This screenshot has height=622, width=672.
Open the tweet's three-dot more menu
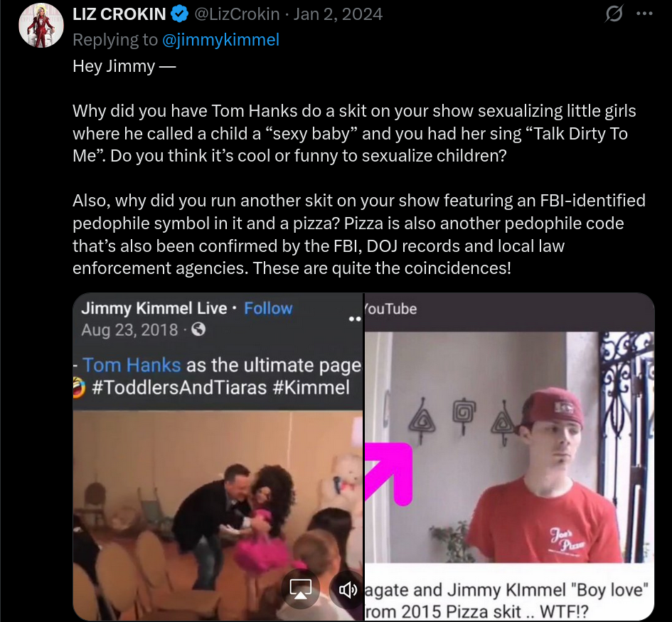[644, 14]
